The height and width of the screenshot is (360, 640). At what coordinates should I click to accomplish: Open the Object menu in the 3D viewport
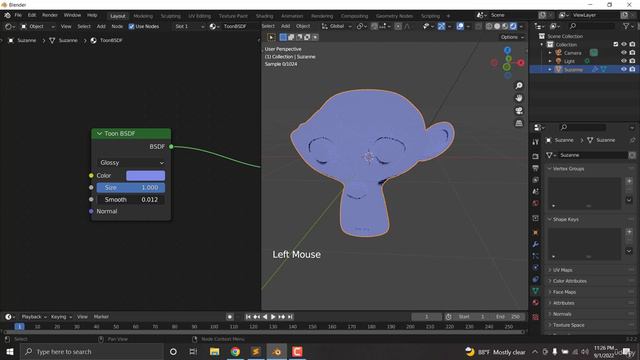click(x=303, y=26)
